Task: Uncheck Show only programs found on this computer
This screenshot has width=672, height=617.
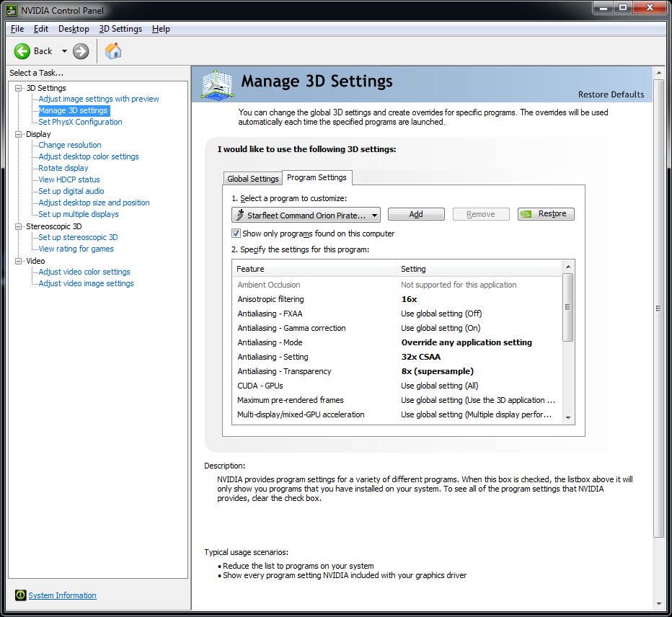Action: pyautogui.click(x=236, y=234)
